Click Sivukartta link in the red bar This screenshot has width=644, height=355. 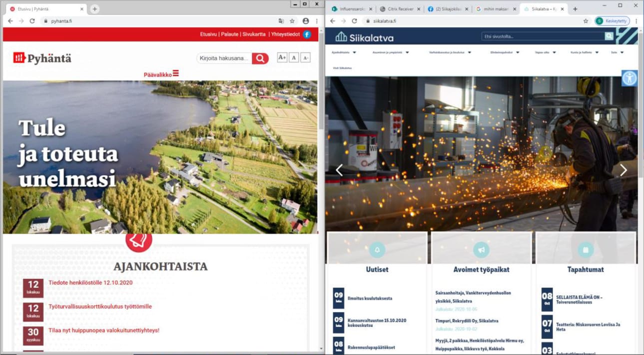pos(254,34)
